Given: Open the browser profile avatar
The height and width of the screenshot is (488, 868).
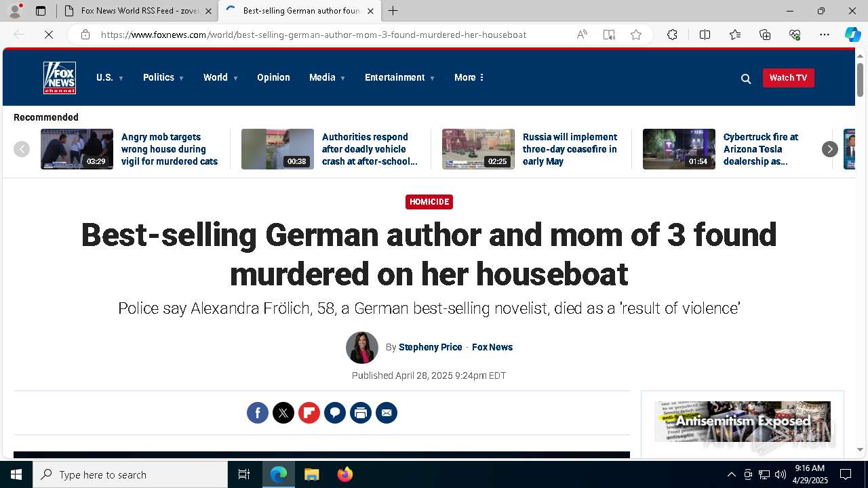Looking at the screenshot, I should 15,11.
